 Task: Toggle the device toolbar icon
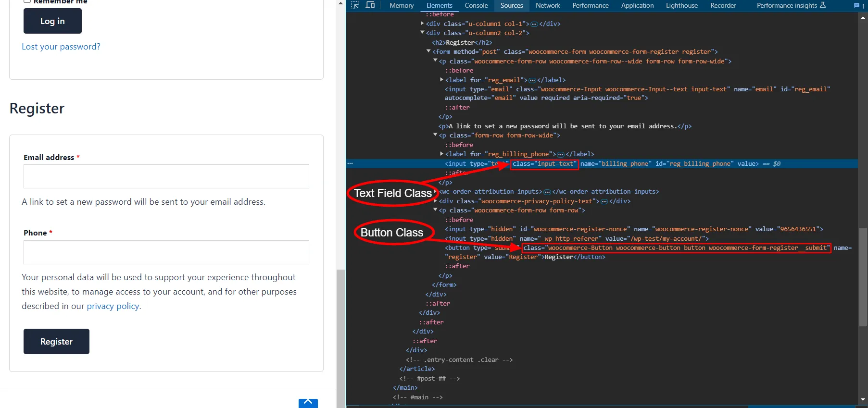coord(370,5)
